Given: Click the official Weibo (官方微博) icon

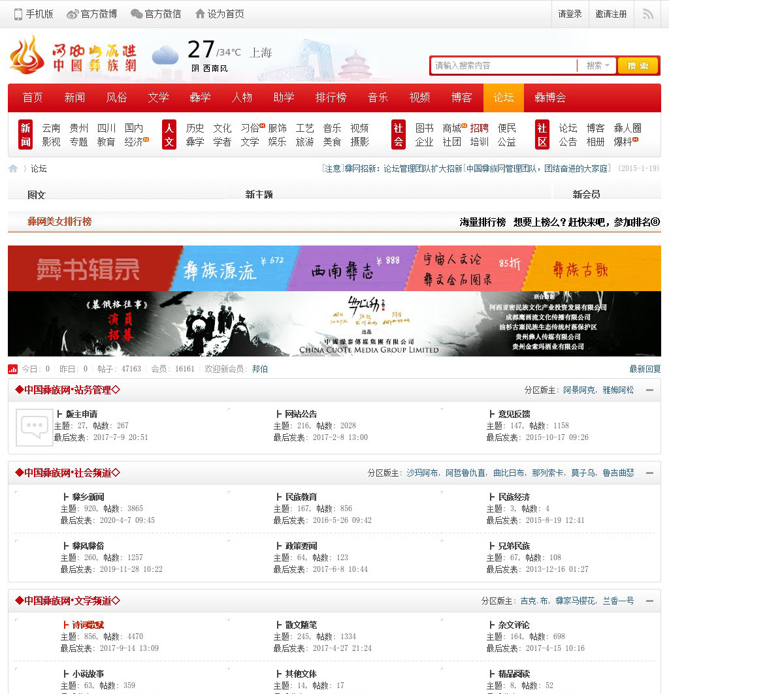Looking at the screenshot, I should [x=73, y=14].
